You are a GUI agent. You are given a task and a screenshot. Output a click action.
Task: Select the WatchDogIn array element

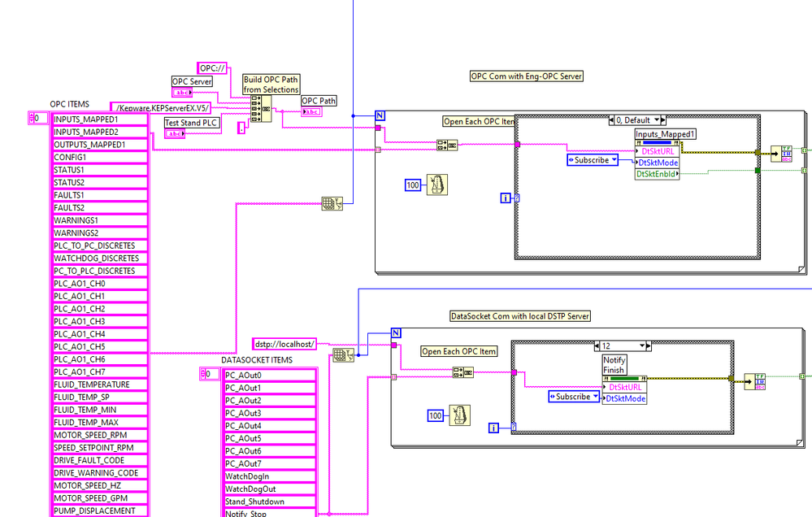pos(270,476)
